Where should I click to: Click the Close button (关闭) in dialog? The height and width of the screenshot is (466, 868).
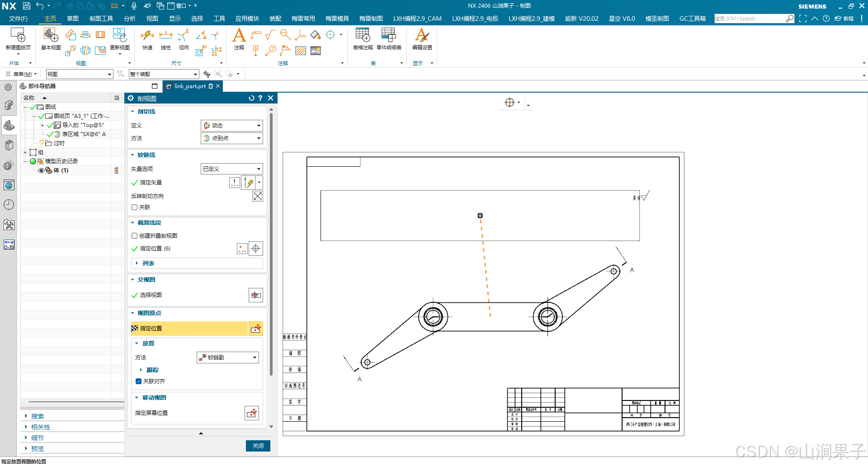(258, 446)
